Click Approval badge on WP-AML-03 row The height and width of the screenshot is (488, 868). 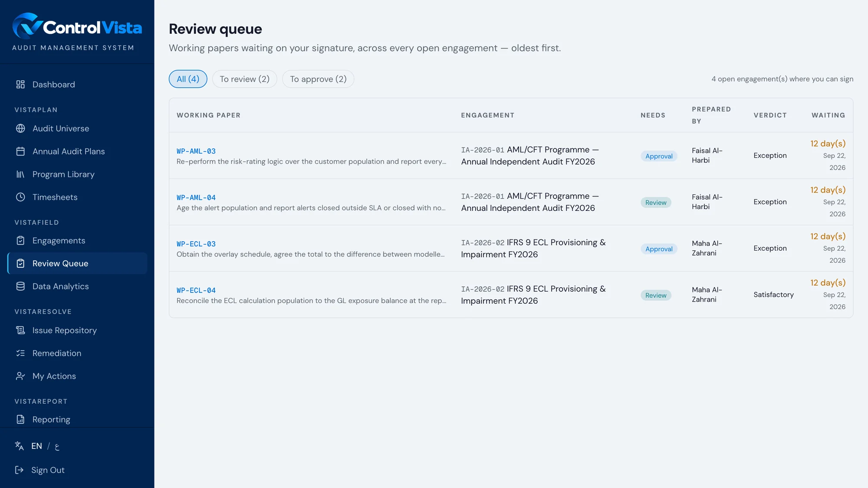point(659,156)
